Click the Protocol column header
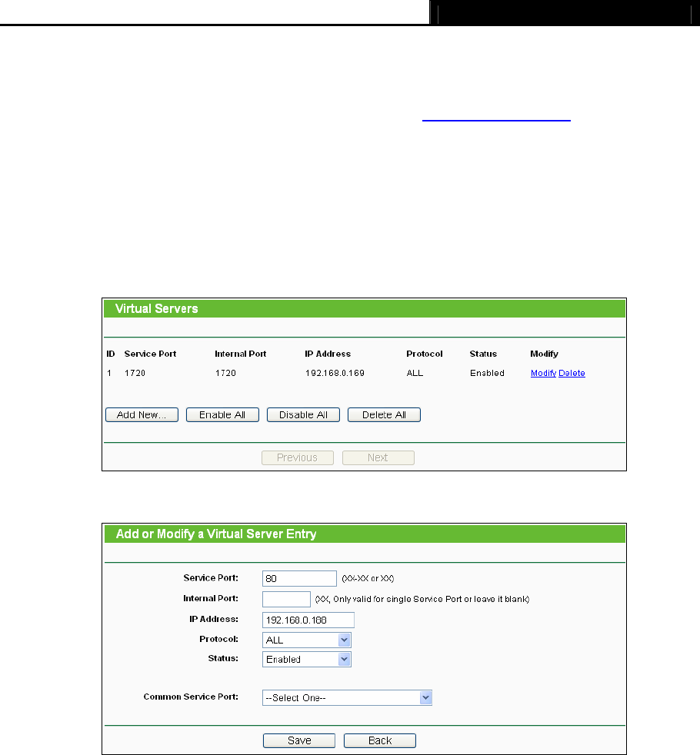Viewport: 700px width, 755px height. pyautogui.click(x=425, y=354)
